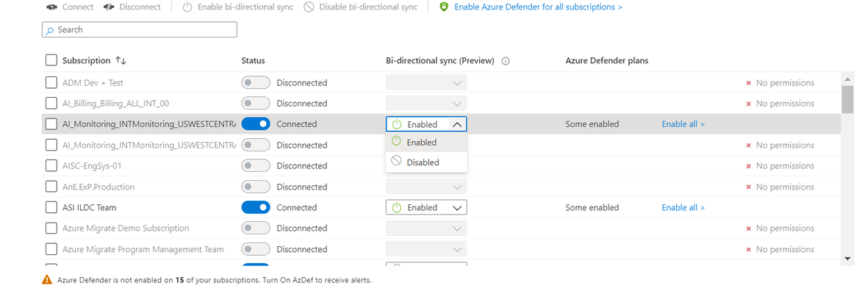Toggle AI_Billing_Billing_ALL_INT_00 status switch
Viewport: 868px width, 294px height.
[256, 104]
